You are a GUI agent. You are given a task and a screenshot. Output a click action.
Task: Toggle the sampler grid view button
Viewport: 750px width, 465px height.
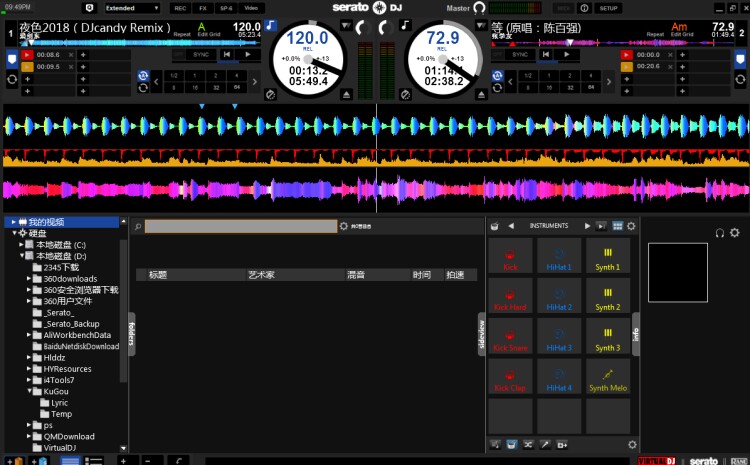pos(618,226)
